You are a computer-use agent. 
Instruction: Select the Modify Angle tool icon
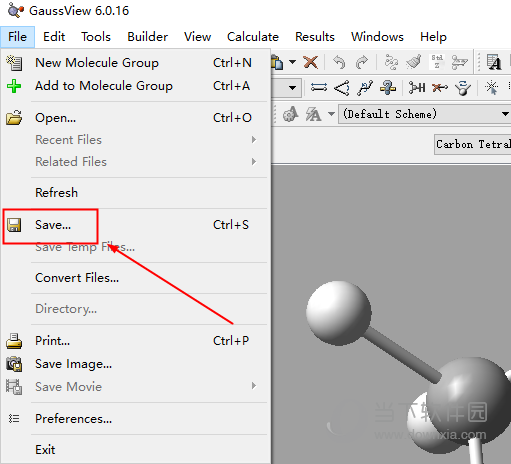click(342, 88)
